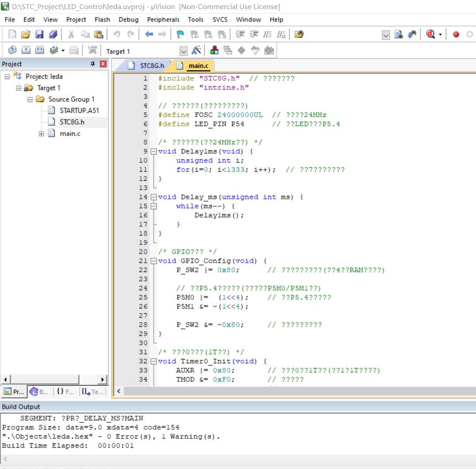
Task: Open Manage Project Items with colored blocks icon
Action: point(214,50)
